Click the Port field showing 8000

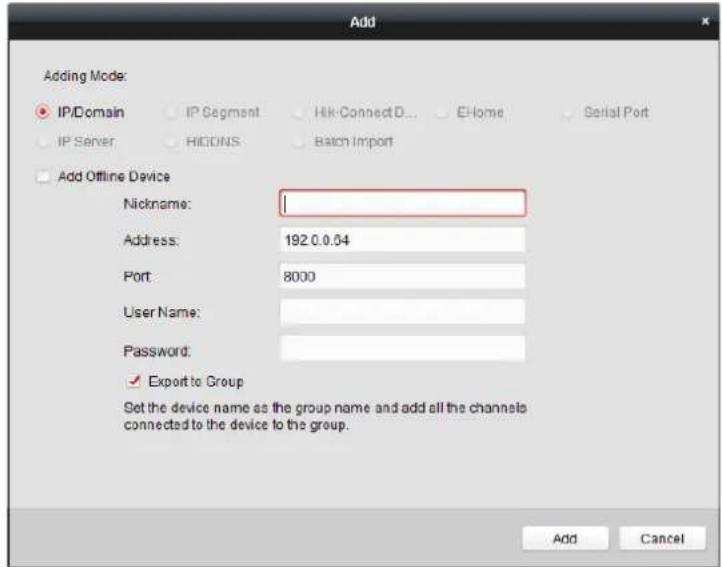tap(403, 276)
